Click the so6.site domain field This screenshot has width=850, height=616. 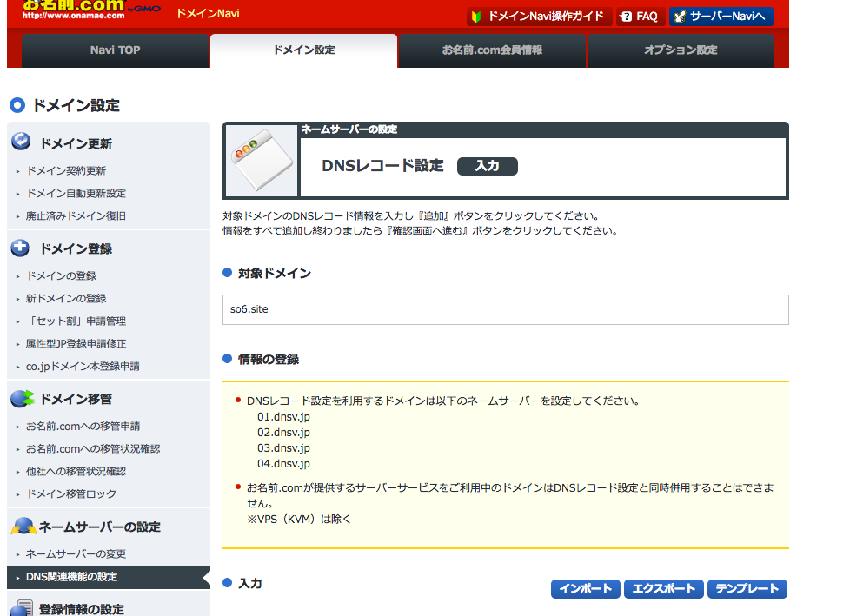505,310
